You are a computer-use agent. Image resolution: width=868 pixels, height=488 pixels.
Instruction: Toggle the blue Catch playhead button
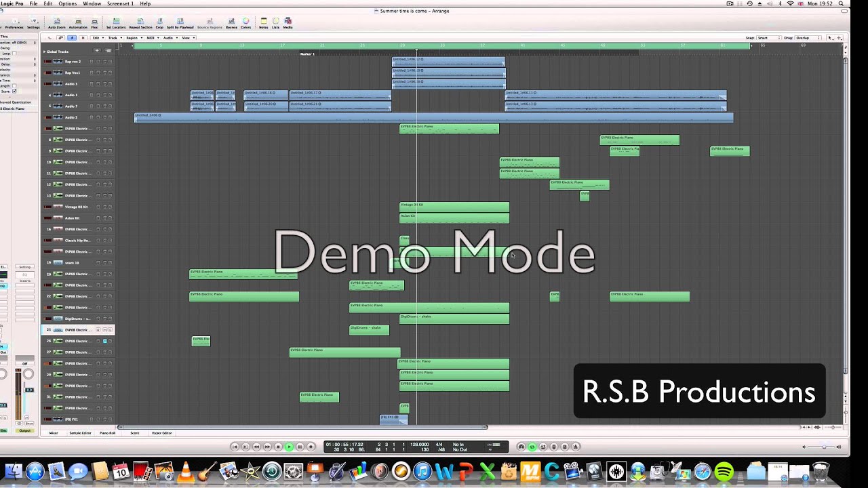73,38
